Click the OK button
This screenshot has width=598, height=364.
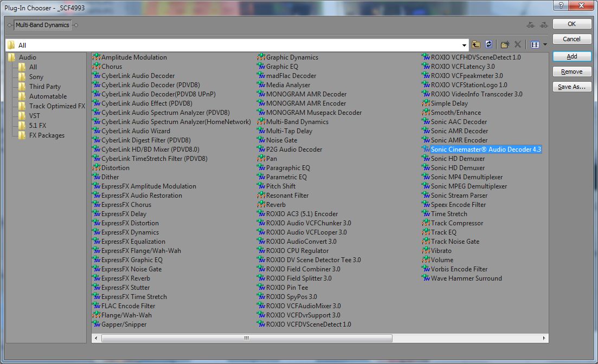(571, 24)
